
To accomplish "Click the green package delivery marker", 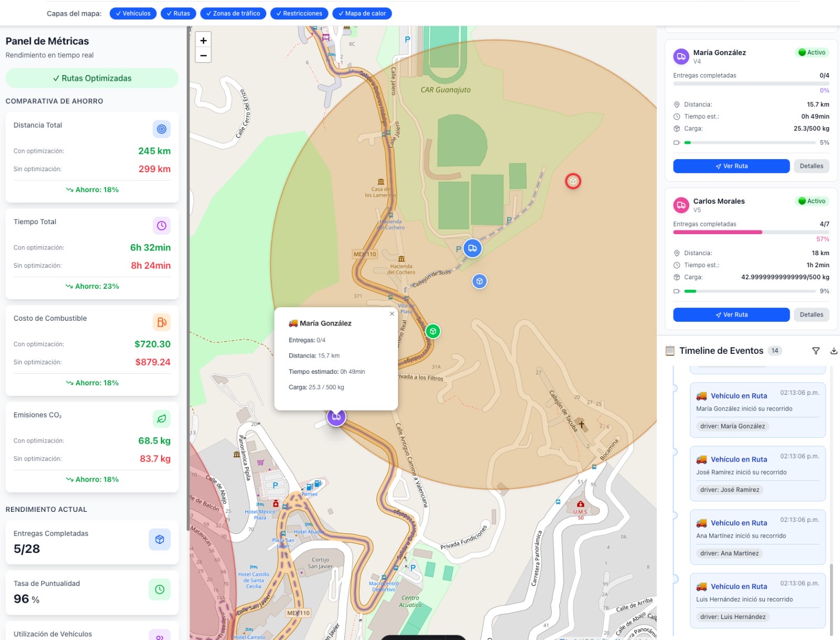I will click(433, 331).
